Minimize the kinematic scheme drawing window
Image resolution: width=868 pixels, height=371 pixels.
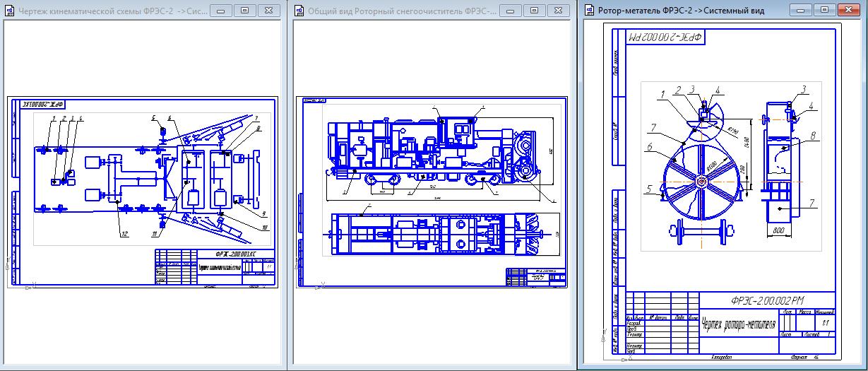point(222,11)
